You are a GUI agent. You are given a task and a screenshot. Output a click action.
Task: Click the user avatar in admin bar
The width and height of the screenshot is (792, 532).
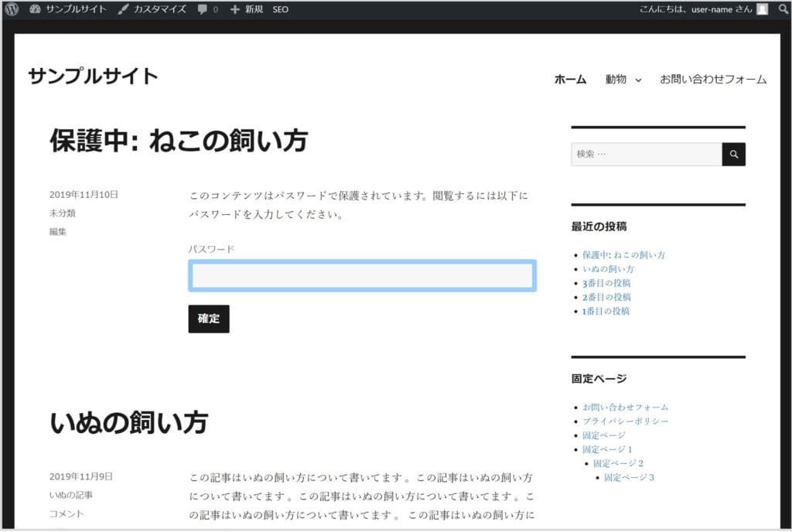tap(763, 9)
